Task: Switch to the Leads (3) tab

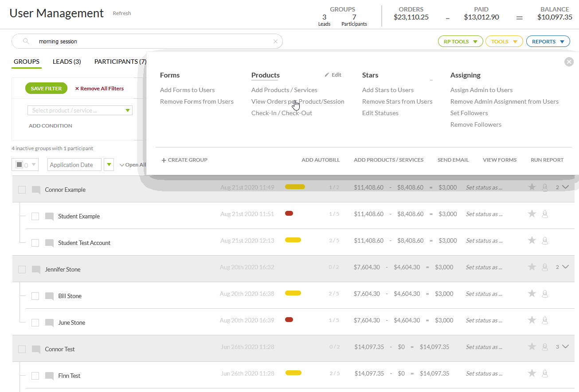Action: coord(67,62)
